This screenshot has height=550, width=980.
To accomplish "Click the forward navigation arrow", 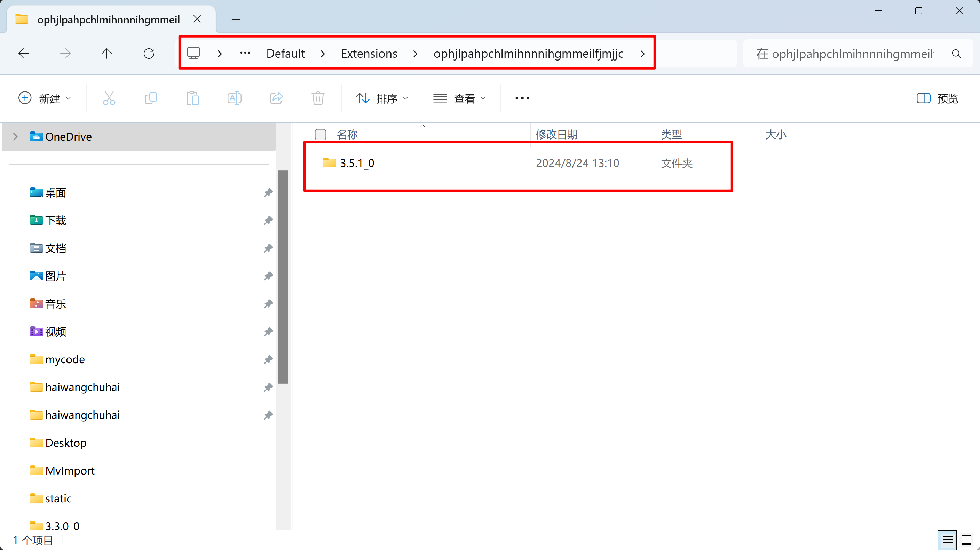I will pos(65,54).
